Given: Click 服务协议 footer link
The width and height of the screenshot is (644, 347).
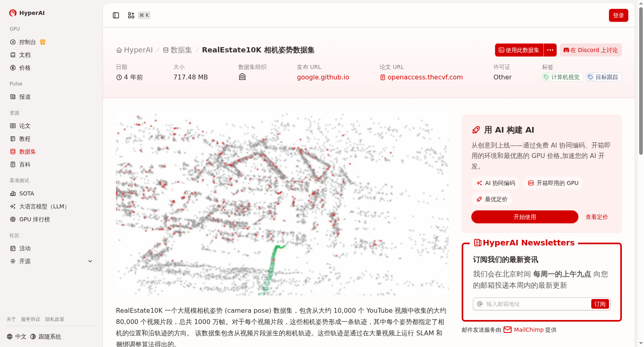Looking at the screenshot, I should coord(31,319).
